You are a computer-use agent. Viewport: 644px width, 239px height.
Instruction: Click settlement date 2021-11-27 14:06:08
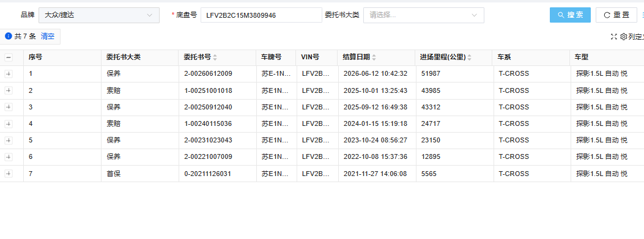point(376,174)
